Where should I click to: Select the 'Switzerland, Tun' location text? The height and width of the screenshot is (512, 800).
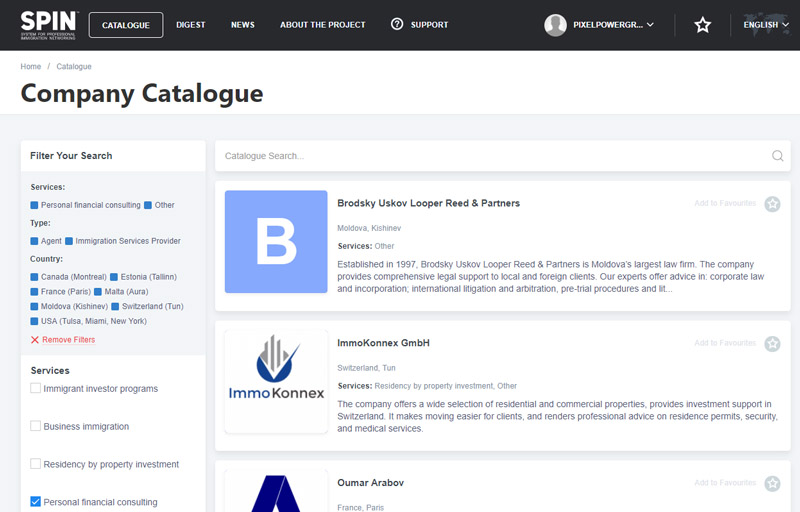pos(366,368)
